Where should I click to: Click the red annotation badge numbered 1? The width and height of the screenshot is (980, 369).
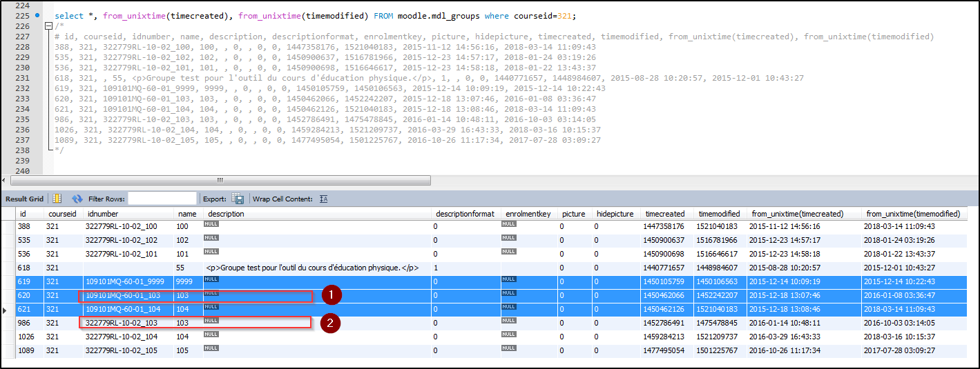click(x=332, y=295)
